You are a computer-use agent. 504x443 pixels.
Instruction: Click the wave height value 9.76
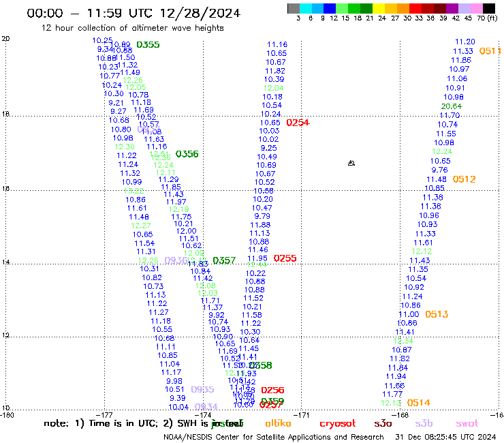pyautogui.click(x=439, y=170)
